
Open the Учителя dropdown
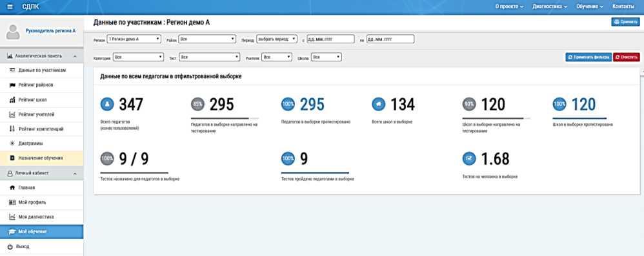click(x=277, y=57)
